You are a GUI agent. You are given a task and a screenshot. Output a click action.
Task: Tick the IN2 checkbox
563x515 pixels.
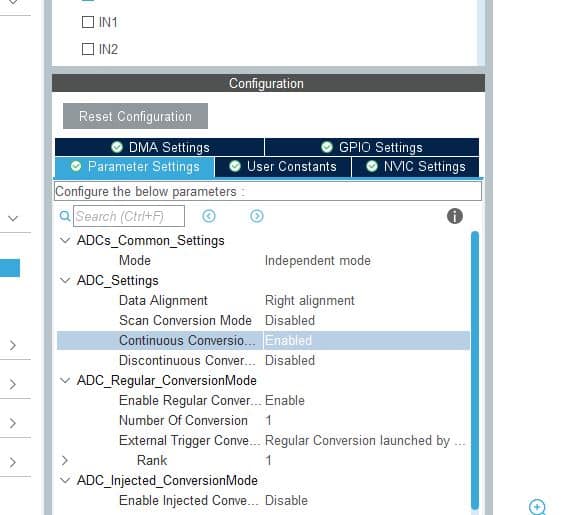coord(88,49)
